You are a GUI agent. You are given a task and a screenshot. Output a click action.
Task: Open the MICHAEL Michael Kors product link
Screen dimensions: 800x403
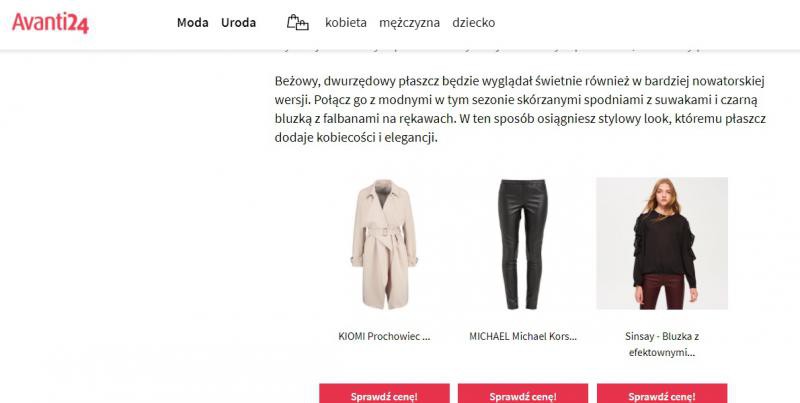point(523,337)
